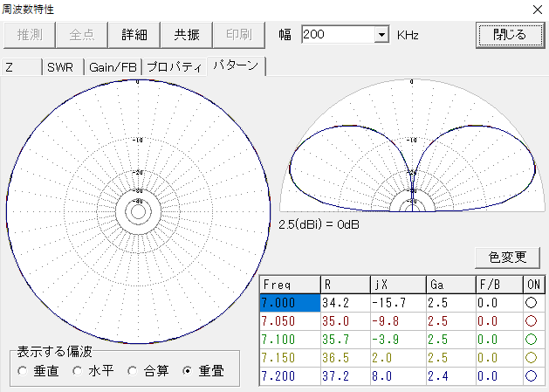Toggle ON circle for 7.000 row

tap(532, 303)
